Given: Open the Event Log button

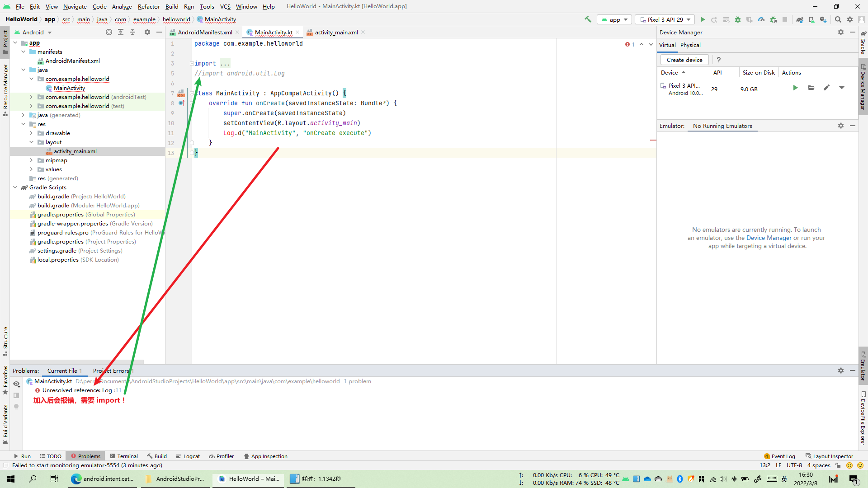Looking at the screenshot, I should [779, 456].
